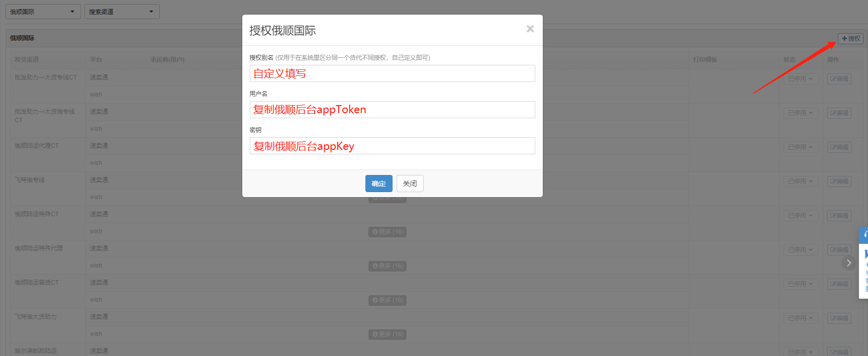The height and width of the screenshot is (356, 868).
Task: Click the 关闭 button in dialog
Action: [410, 184]
